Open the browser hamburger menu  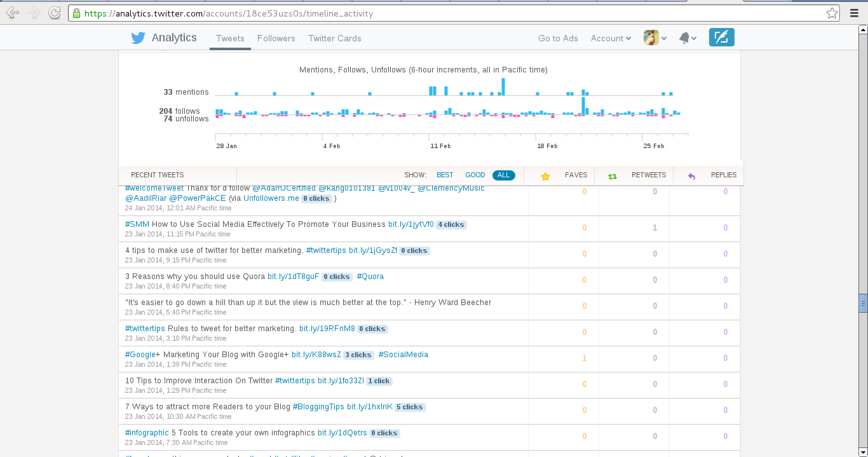854,13
